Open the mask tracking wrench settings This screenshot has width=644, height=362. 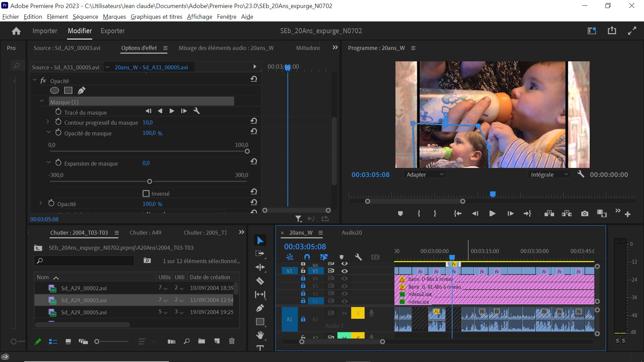tap(197, 111)
